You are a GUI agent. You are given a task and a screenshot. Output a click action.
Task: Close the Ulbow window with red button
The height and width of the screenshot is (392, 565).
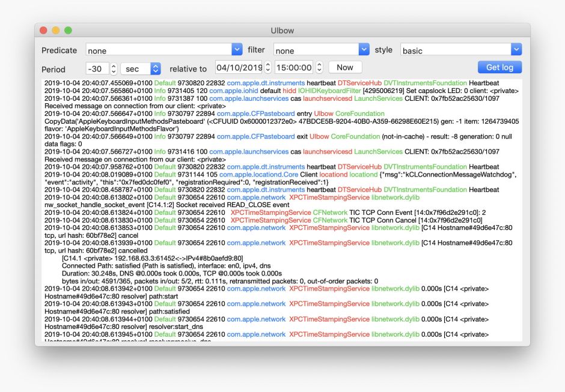tap(43, 30)
